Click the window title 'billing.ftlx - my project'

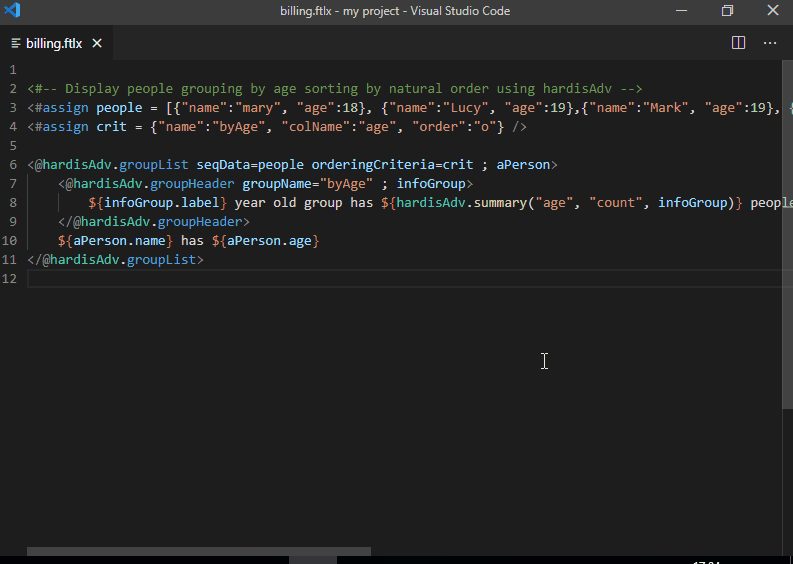[339, 11]
